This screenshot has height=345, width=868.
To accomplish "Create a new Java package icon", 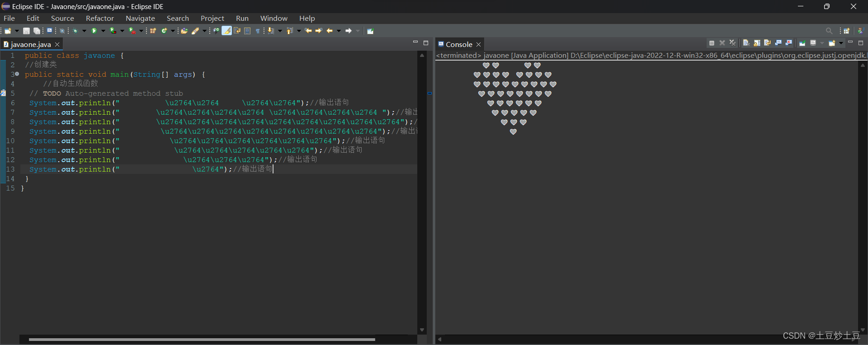I will [153, 31].
